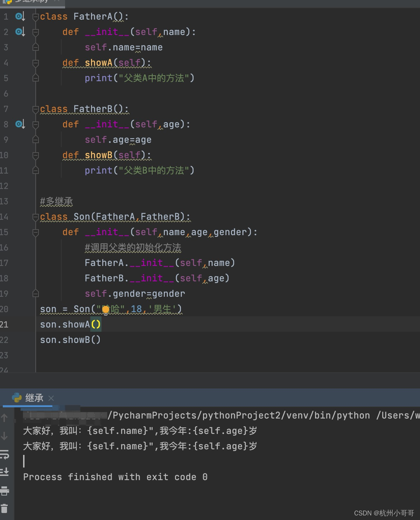Click the Up the stack trace arrow in Run panel
420x520 pixels.
pyautogui.click(x=5, y=417)
